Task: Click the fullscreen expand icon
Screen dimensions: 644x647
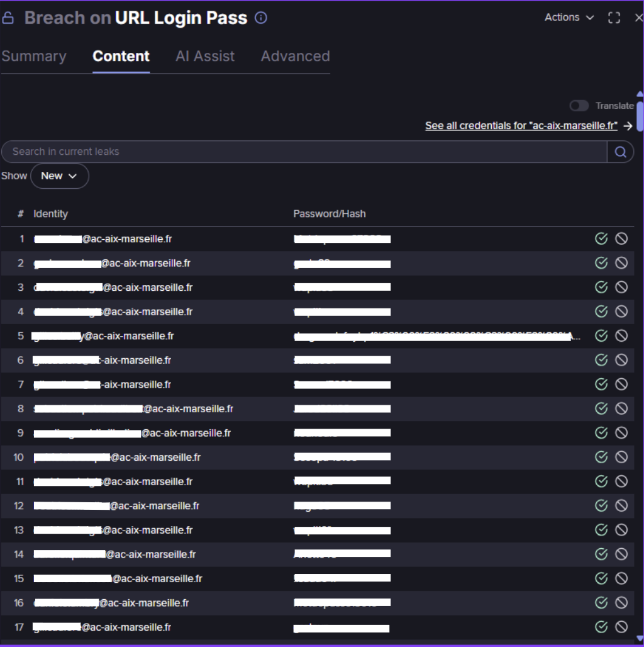Action: [614, 18]
